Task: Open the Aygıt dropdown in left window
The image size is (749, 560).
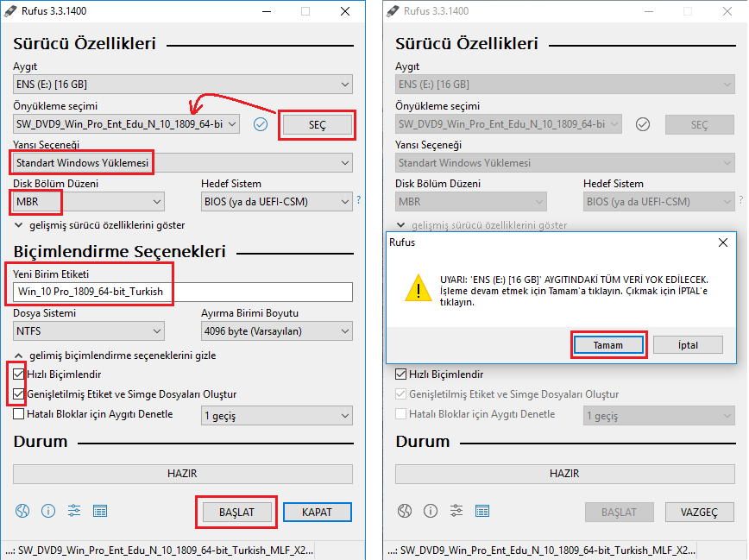Action: [183, 85]
